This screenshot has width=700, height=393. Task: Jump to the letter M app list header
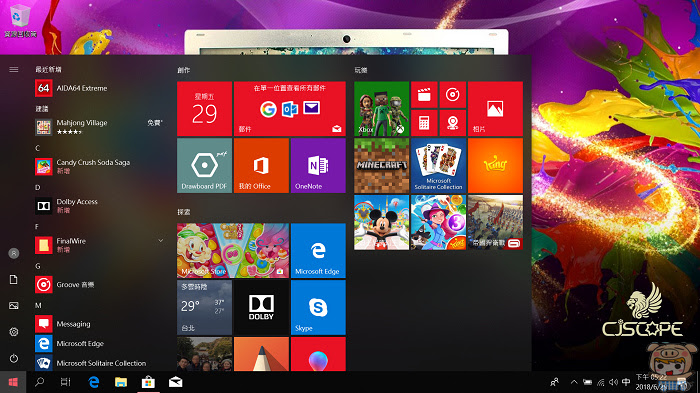pyautogui.click(x=38, y=305)
